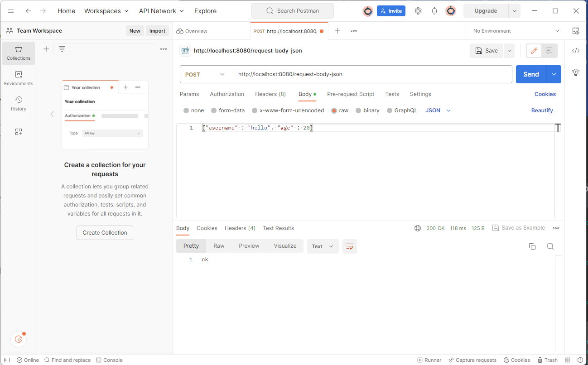Expand the Workspaces menu

(x=106, y=11)
